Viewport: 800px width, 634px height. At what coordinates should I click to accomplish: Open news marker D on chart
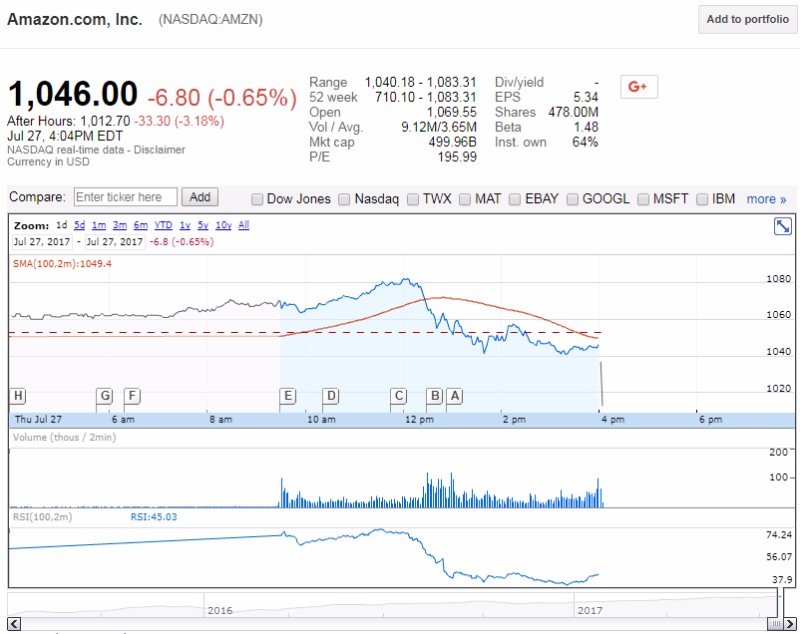point(331,396)
